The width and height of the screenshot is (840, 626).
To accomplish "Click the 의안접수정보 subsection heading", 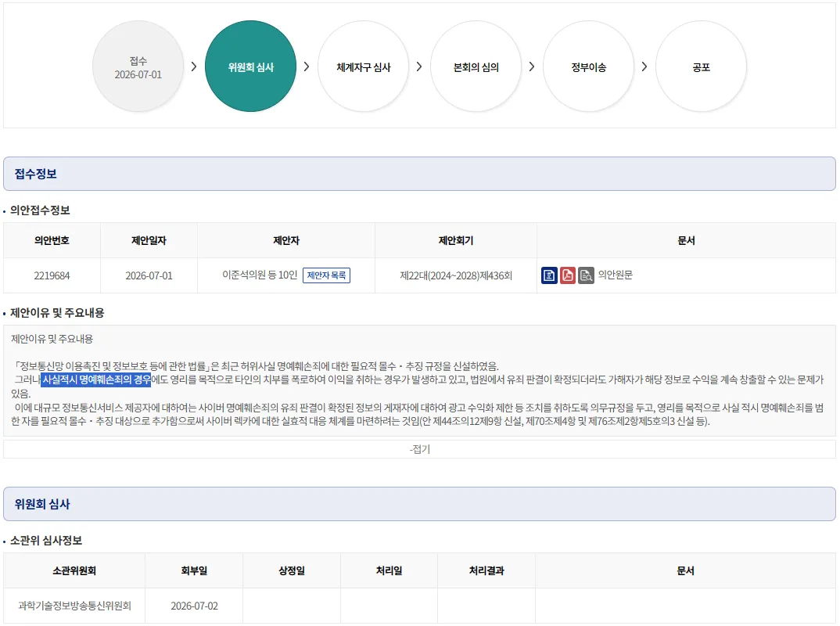I will tap(40, 210).
